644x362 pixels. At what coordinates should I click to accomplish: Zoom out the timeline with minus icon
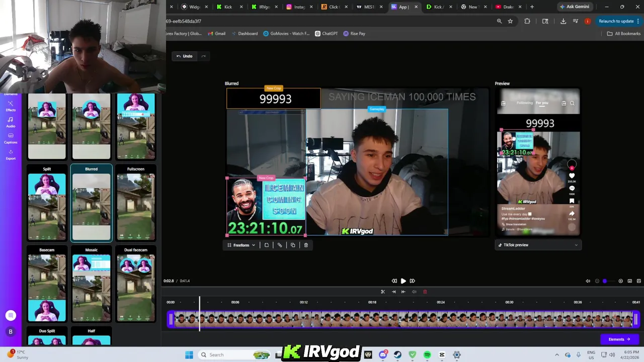tap(597, 281)
